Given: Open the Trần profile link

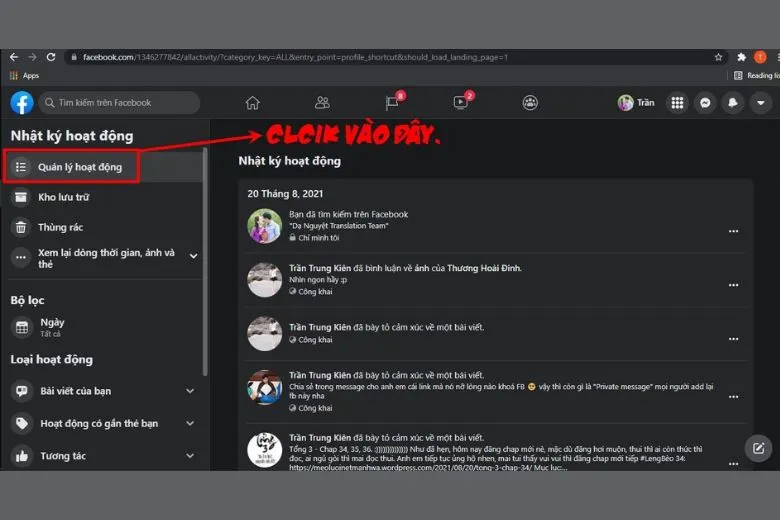Looking at the screenshot, I should [x=636, y=103].
